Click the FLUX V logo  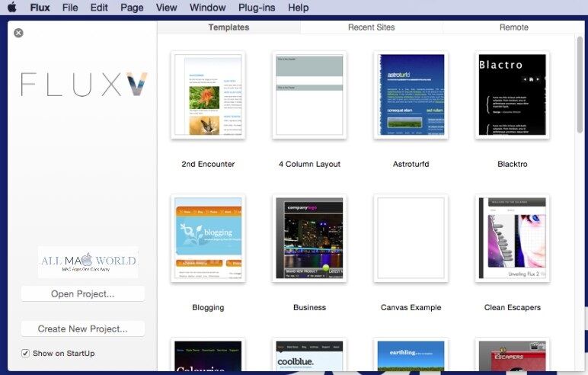click(84, 85)
